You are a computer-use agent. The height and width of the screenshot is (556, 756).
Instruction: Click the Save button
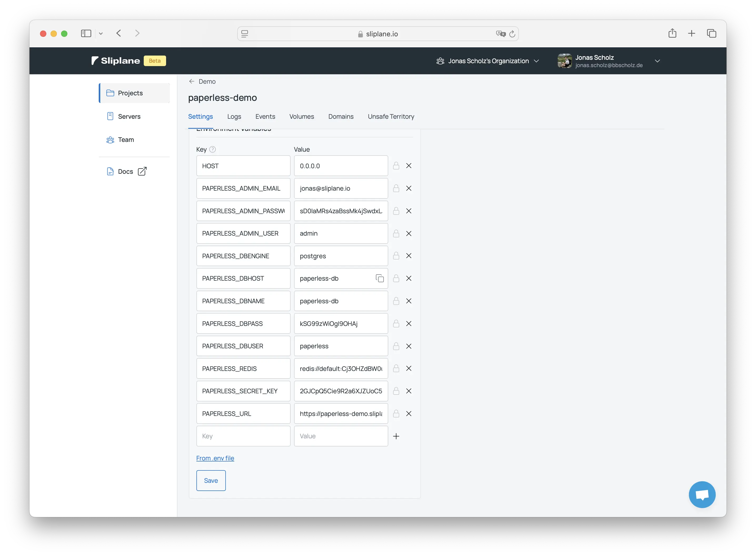pyautogui.click(x=211, y=480)
